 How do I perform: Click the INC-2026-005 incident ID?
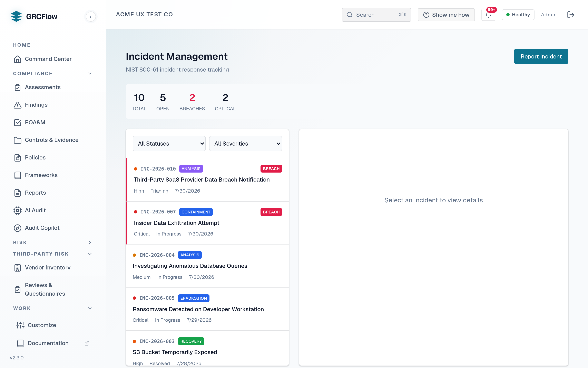pyautogui.click(x=157, y=298)
